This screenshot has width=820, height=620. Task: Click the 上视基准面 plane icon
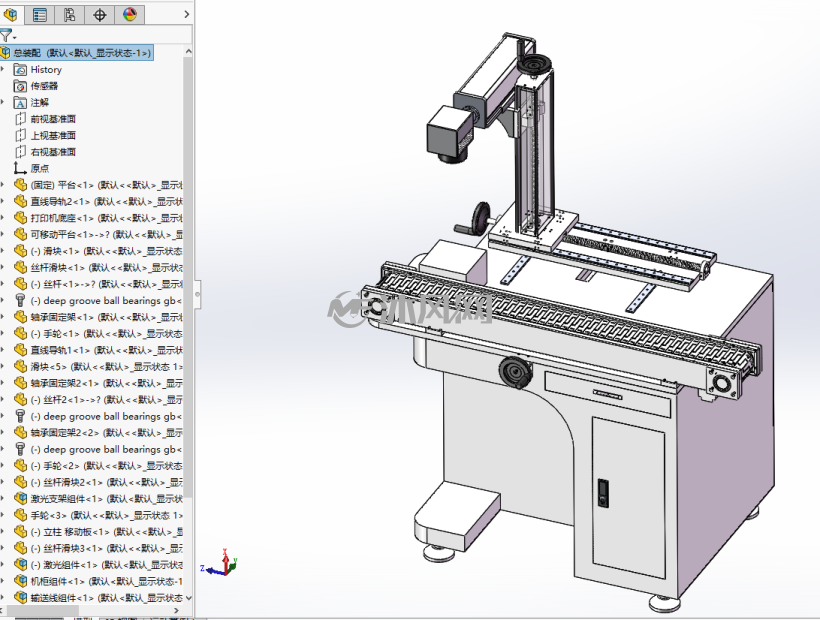click(20, 135)
